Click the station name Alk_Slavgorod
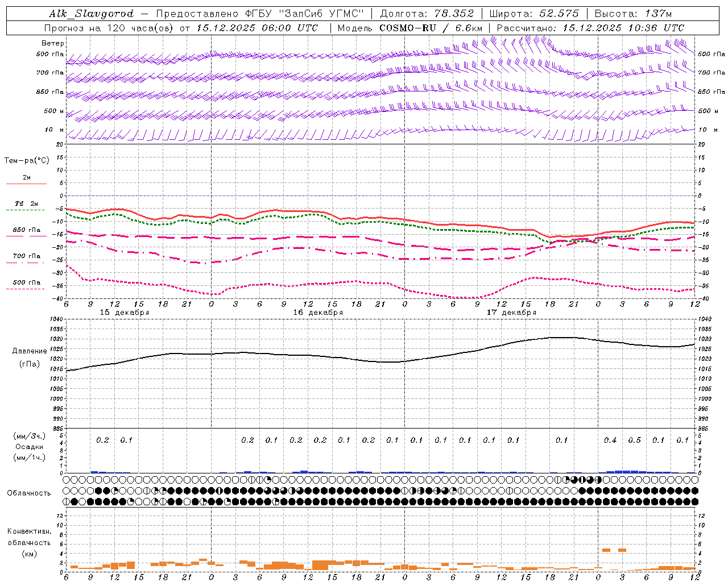728x582 pixels. pyautogui.click(x=92, y=14)
